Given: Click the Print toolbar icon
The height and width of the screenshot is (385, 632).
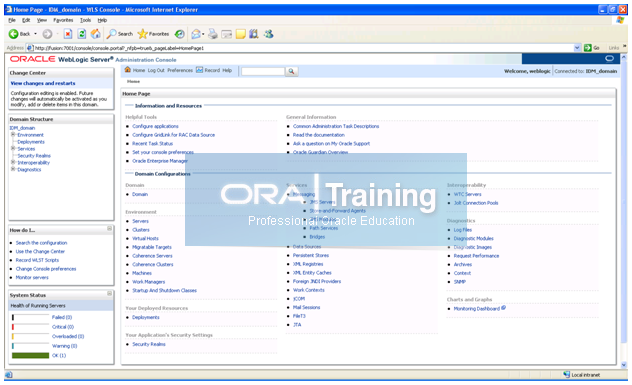Looking at the screenshot, I should (x=212, y=34).
